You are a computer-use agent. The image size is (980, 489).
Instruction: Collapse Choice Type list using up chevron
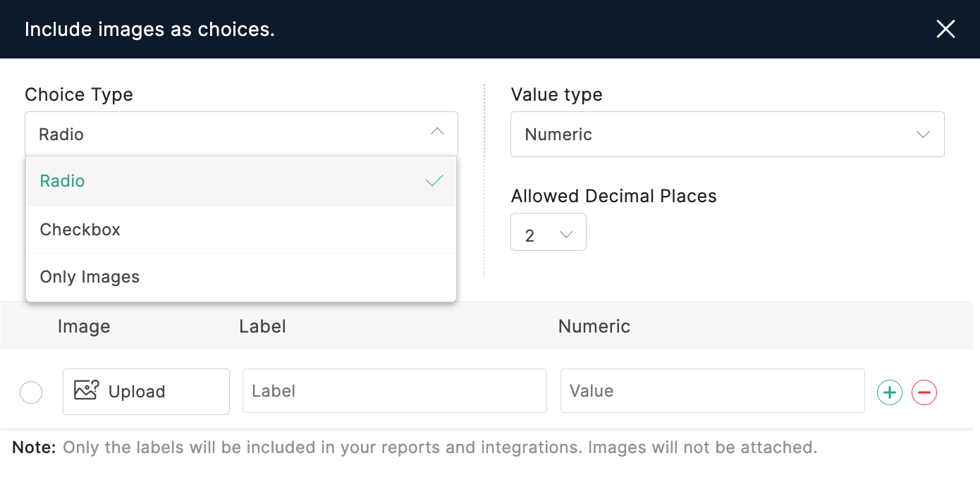coord(437,132)
